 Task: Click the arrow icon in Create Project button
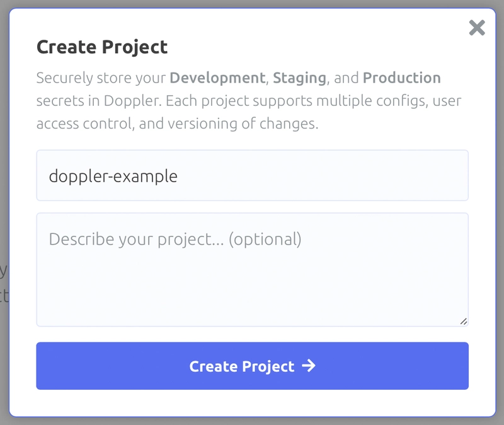point(309,366)
